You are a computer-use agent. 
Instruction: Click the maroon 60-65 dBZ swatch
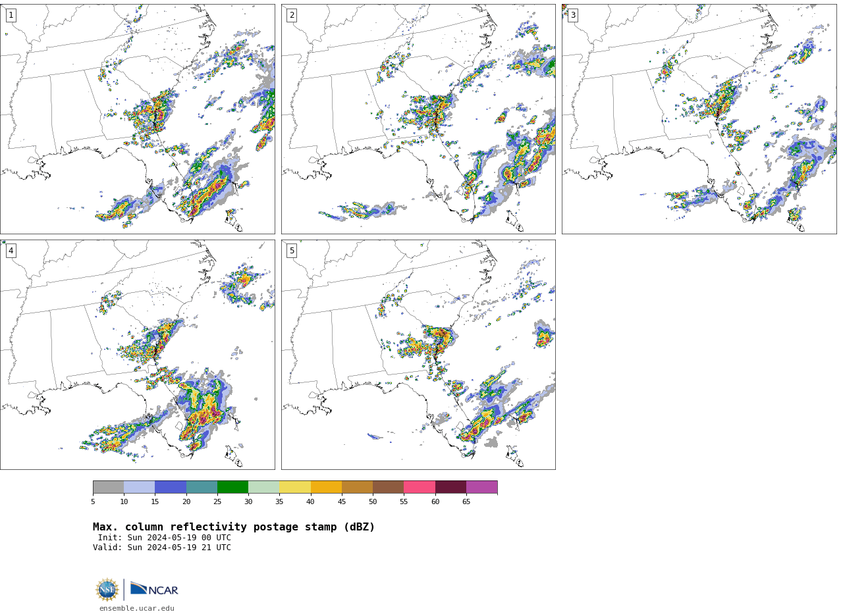pos(450,487)
